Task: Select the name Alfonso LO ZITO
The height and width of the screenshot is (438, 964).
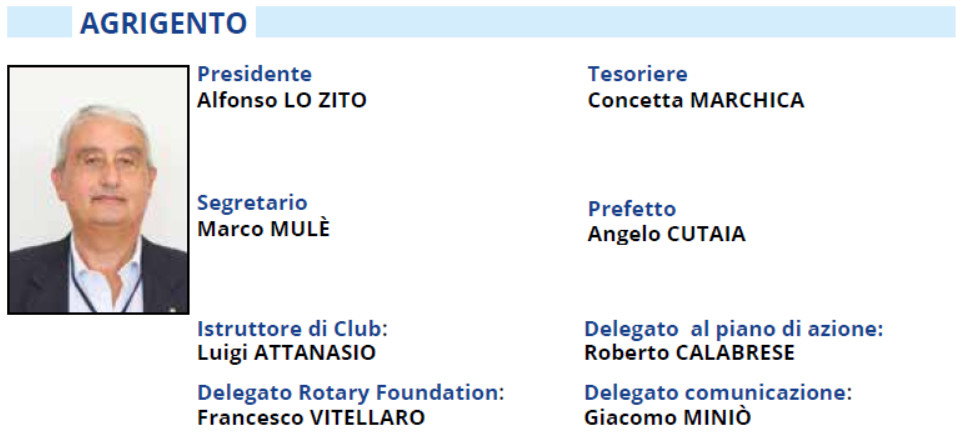Action: [x=282, y=100]
